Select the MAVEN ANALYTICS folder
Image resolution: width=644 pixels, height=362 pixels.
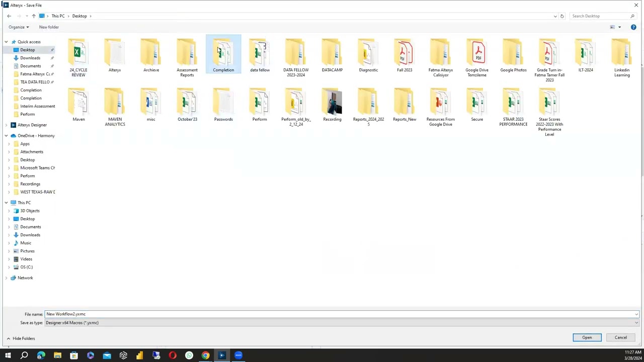[115, 107]
